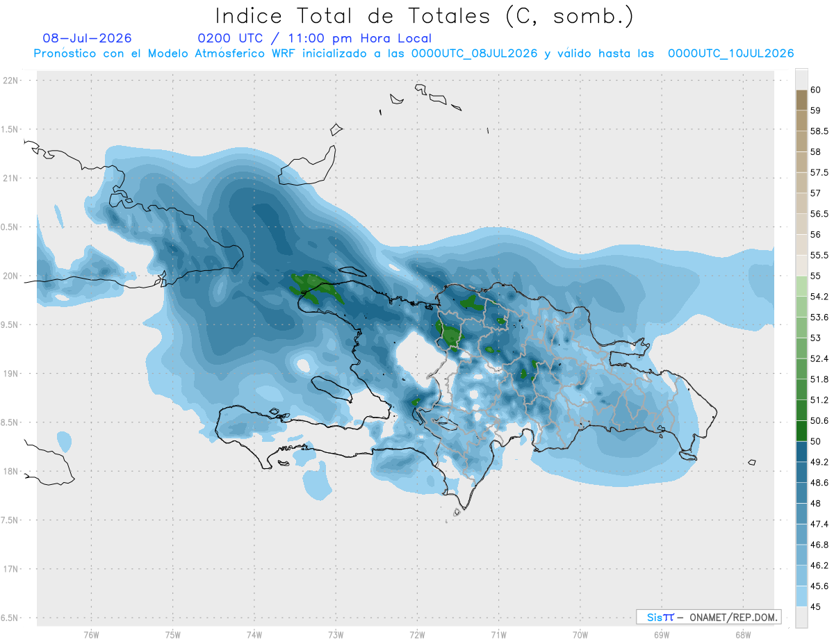The width and height of the screenshot is (834, 644).
Task: Click the latitude label '17N'
Action: click(10, 569)
